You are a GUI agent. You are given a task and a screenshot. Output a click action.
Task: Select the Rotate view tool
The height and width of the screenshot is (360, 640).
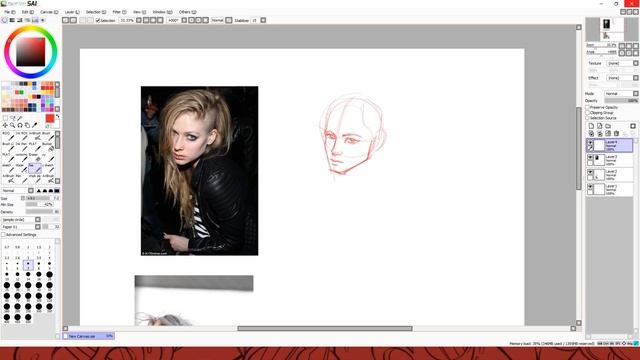click(20, 125)
